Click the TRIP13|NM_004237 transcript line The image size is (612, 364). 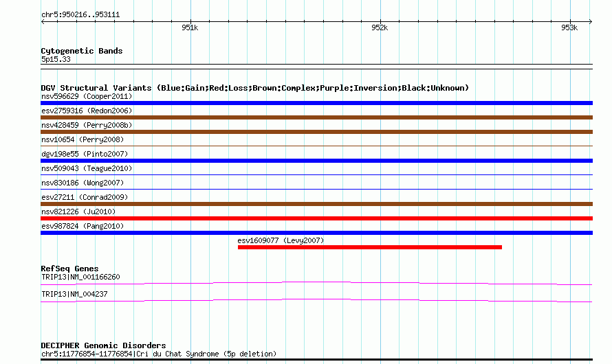coord(316,301)
